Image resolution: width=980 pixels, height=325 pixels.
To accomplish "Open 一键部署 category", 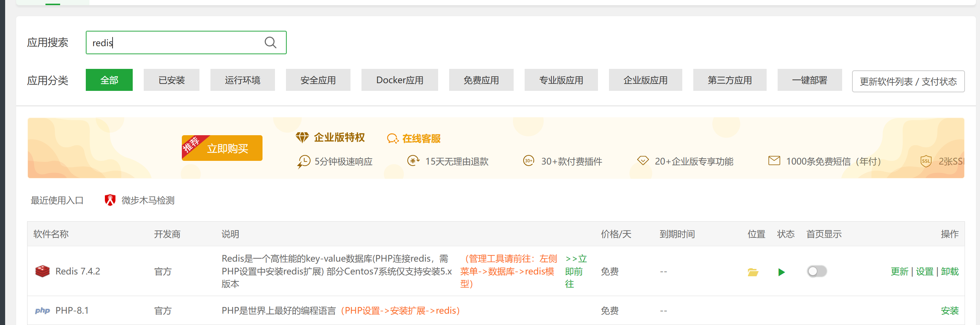I will tap(809, 80).
